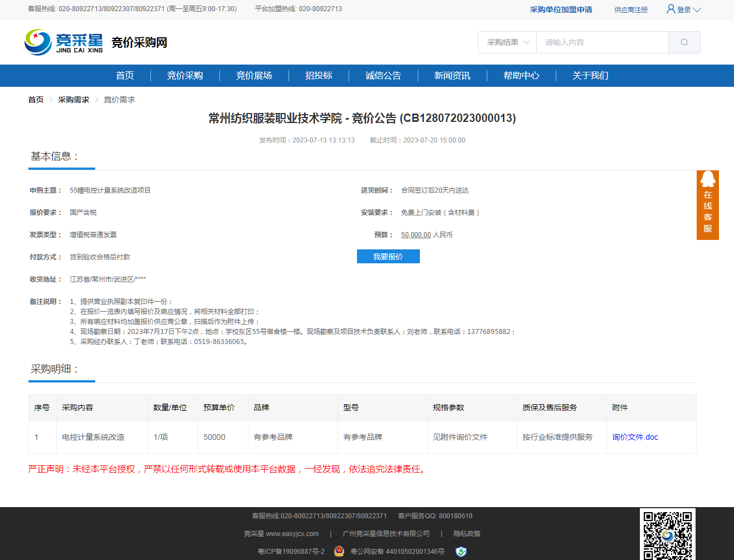Open the 竞价采购 navigation menu
The height and width of the screenshot is (560, 734).
185,76
